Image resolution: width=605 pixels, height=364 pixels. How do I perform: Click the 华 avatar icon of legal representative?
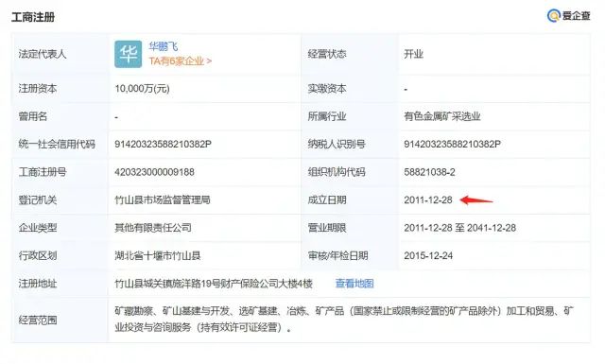click(129, 54)
